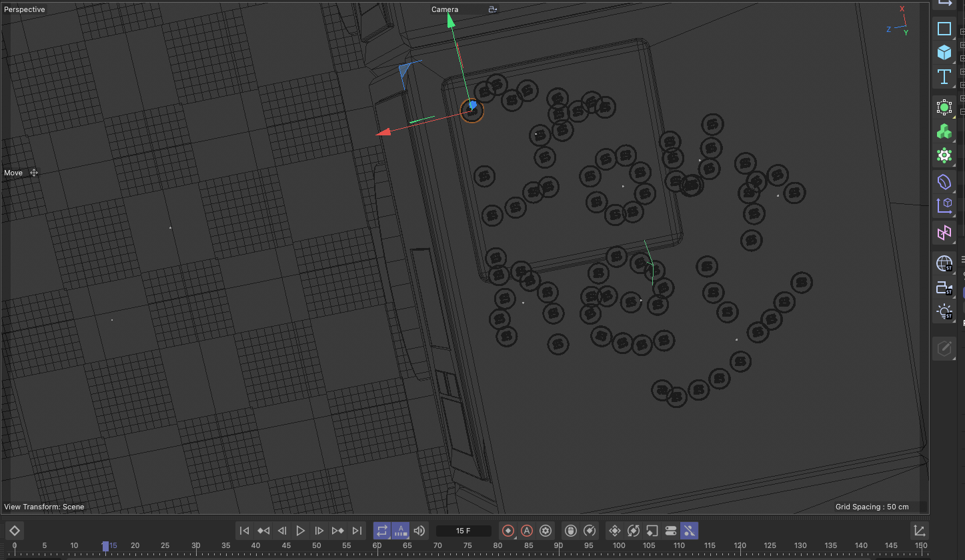Click the Move tool label in the viewport
This screenshot has width=965, height=560.
coord(13,173)
